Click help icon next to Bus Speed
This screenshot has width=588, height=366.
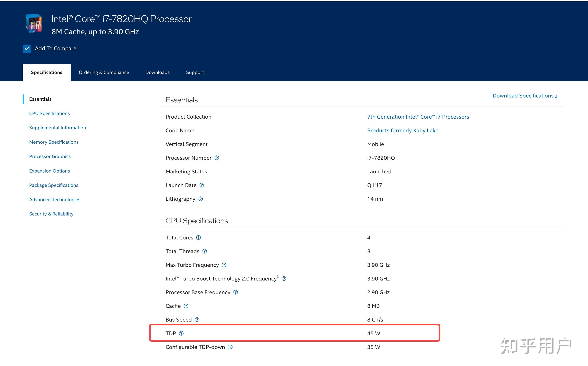pyautogui.click(x=197, y=320)
